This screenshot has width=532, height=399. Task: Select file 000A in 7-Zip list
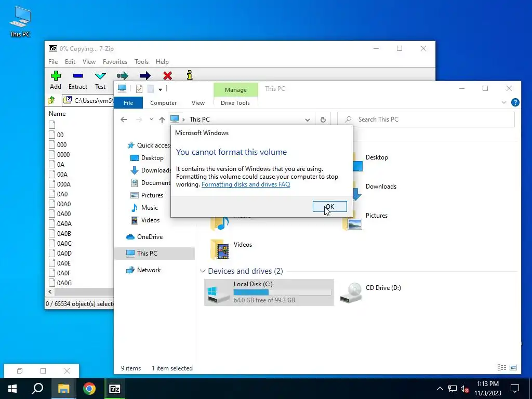click(63, 184)
